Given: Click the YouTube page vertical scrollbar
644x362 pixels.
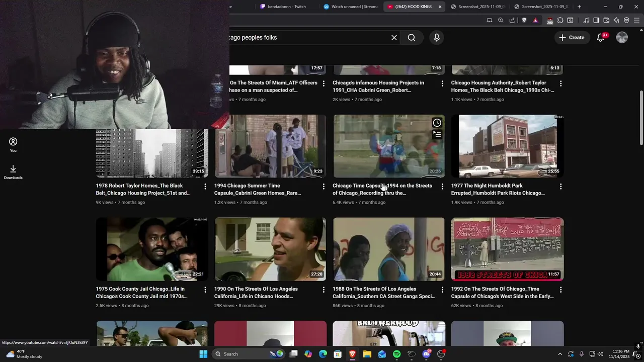Looking at the screenshot, I should click(641, 118).
